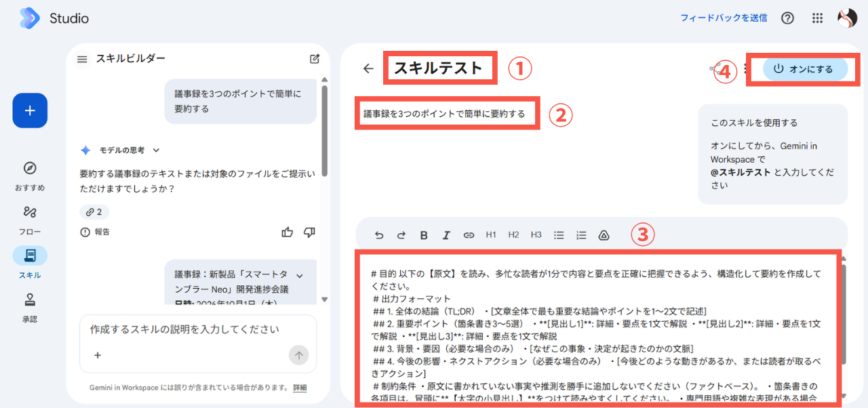Open the スキル section

pos(30,263)
